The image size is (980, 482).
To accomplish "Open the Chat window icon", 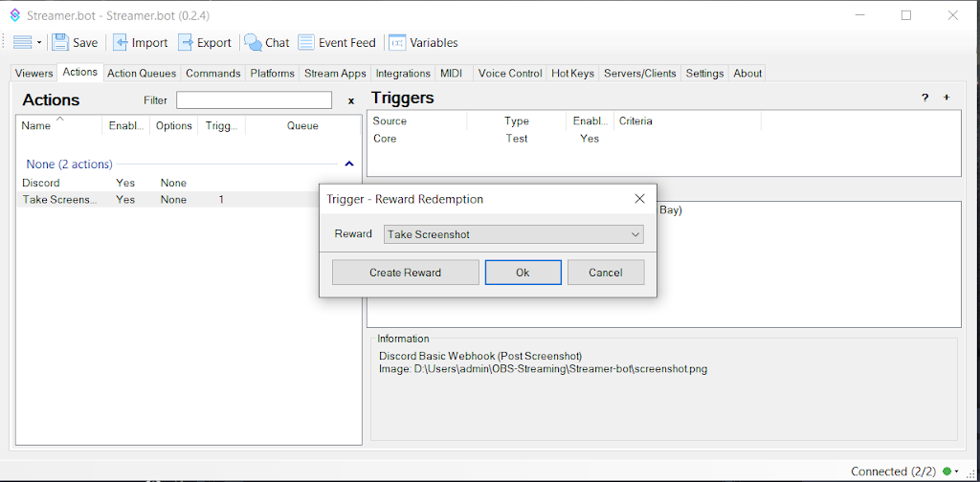I will click(x=254, y=42).
